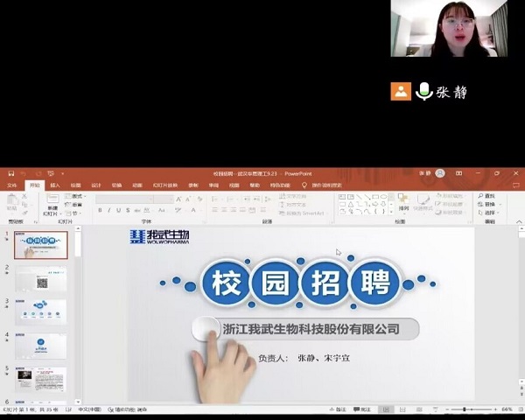The image size is (525, 420).
Task: Open the Section (节) dropdown
Action: [73, 213]
